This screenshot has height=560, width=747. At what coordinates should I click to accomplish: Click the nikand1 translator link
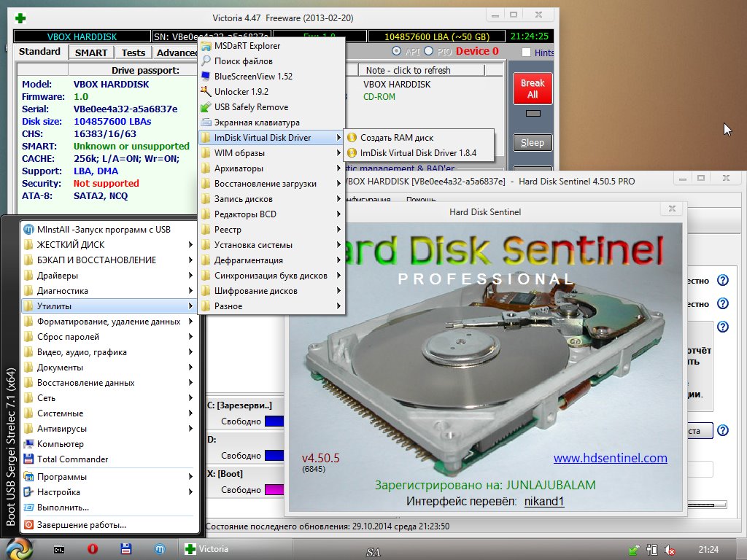[544, 501]
